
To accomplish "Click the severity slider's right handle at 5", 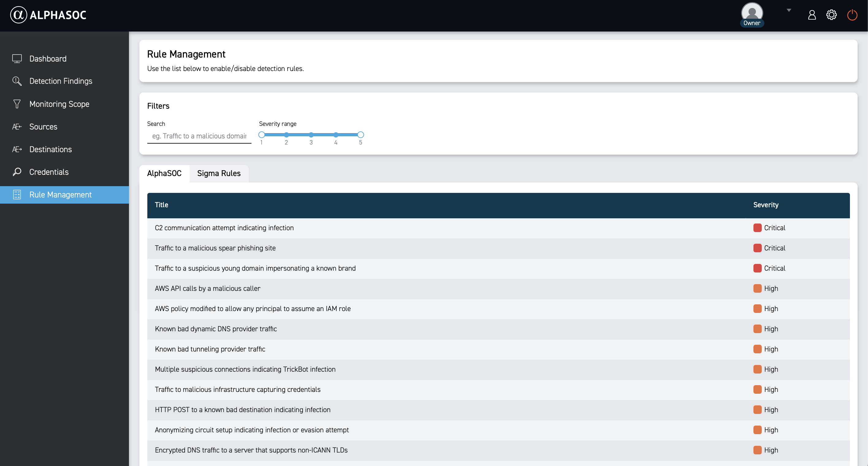I will (360, 135).
